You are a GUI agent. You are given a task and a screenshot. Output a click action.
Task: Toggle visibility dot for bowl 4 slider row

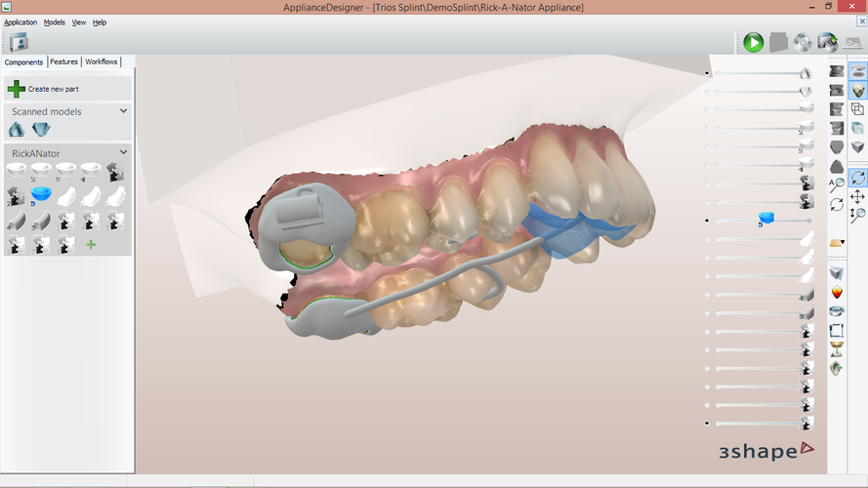[x=707, y=166]
